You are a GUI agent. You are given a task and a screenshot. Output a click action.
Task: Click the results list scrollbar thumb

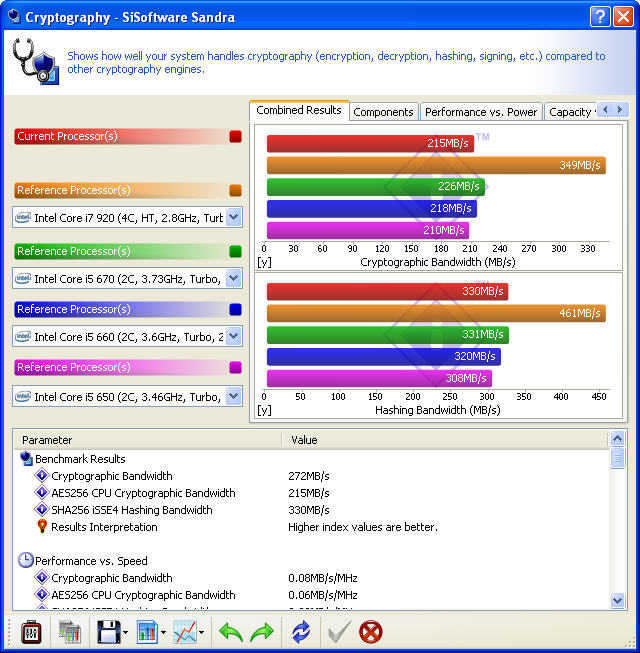618,458
